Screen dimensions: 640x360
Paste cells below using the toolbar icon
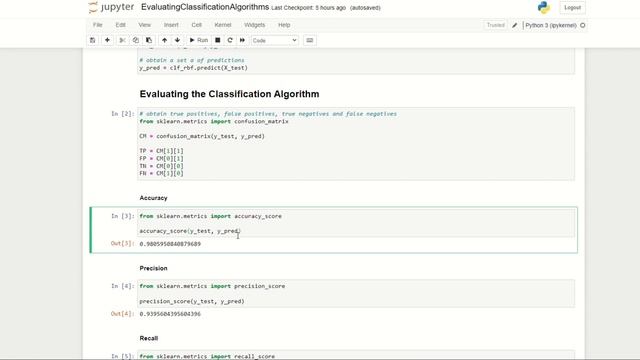[149, 40]
